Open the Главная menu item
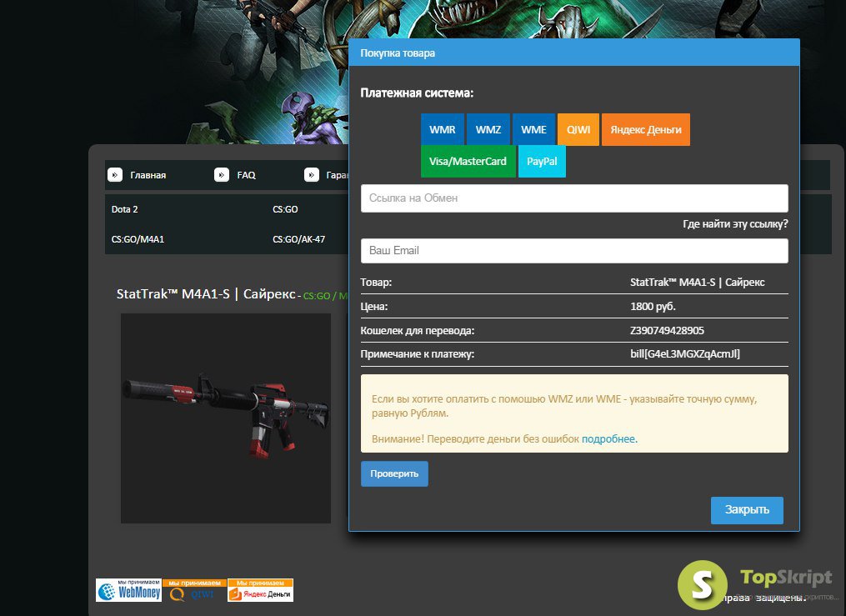The width and height of the screenshot is (846, 616). 148,175
